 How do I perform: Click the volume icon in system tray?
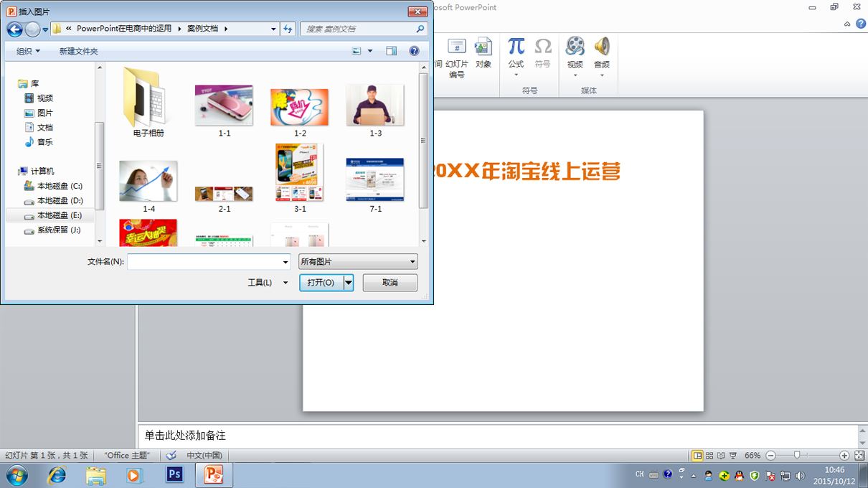point(801,475)
